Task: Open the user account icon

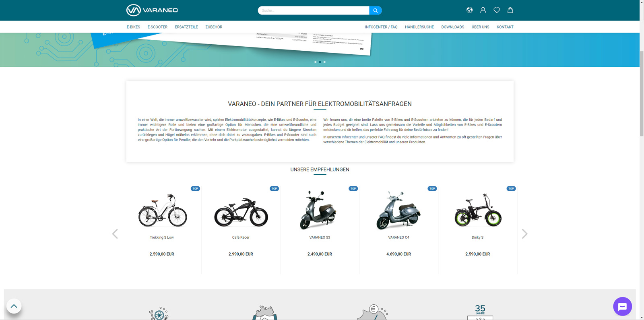Action: (483, 10)
